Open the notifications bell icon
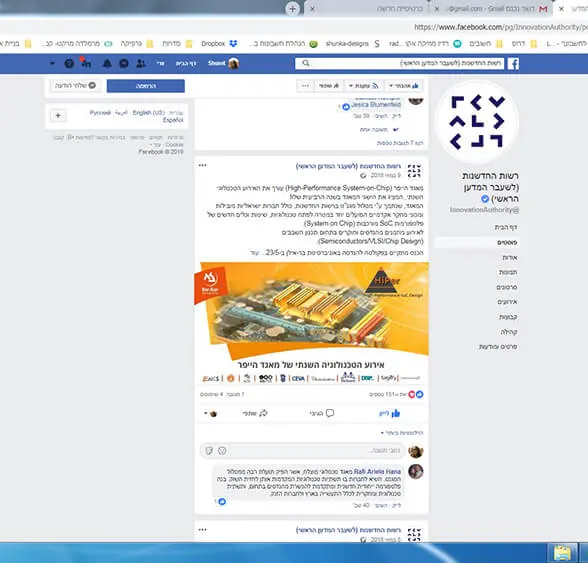Viewport: 588px width, 563px height. (107, 63)
